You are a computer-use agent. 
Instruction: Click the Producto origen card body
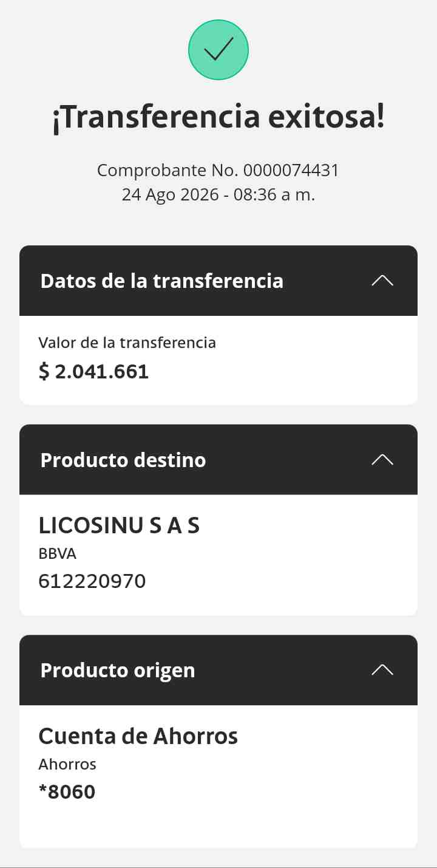pos(218,776)
